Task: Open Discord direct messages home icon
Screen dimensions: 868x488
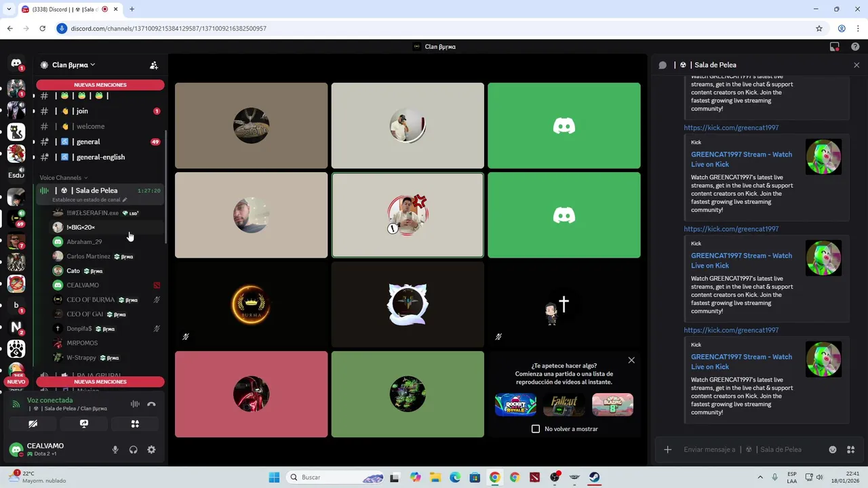Action: (x=16, y=64)
